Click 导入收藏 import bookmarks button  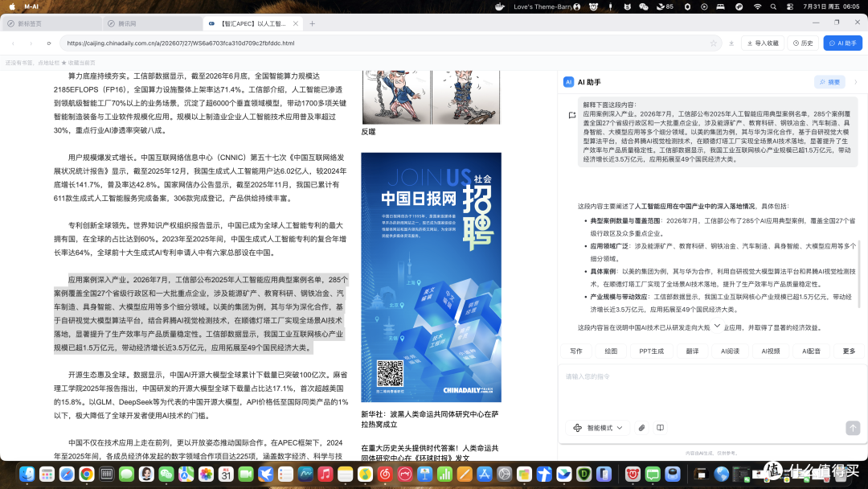[x=763, y=43]
